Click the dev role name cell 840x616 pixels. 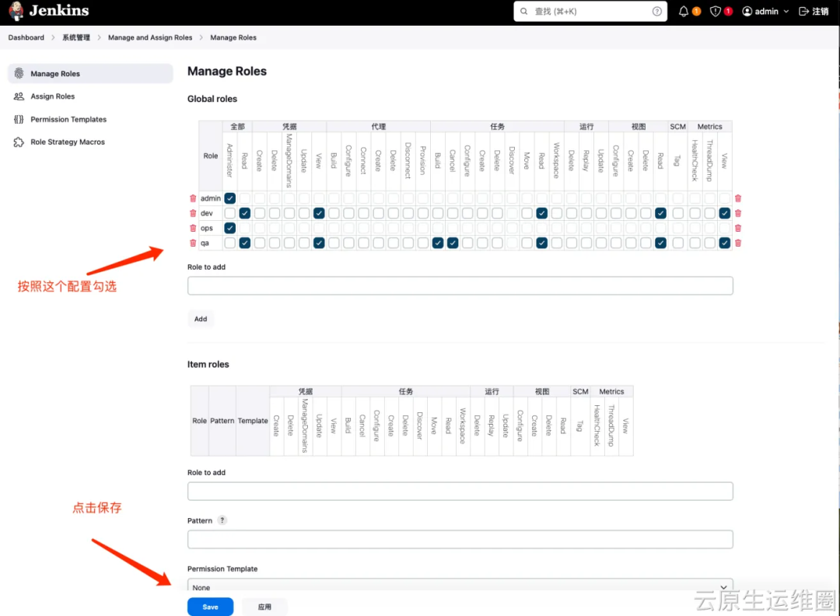pos(211,213)
